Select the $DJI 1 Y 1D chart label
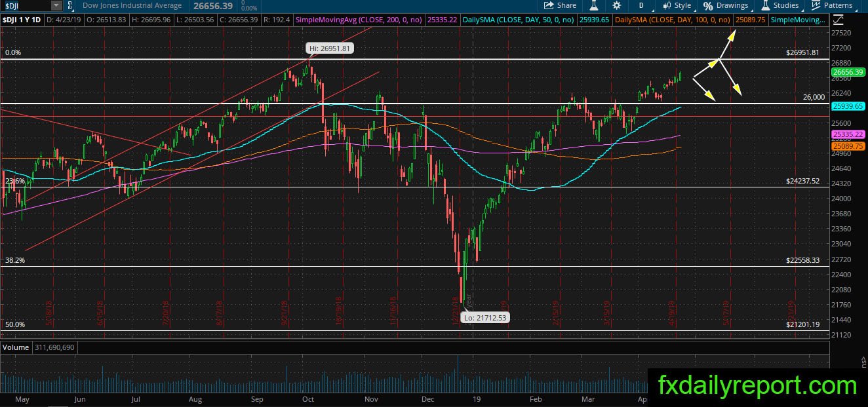 pos(23,20)
